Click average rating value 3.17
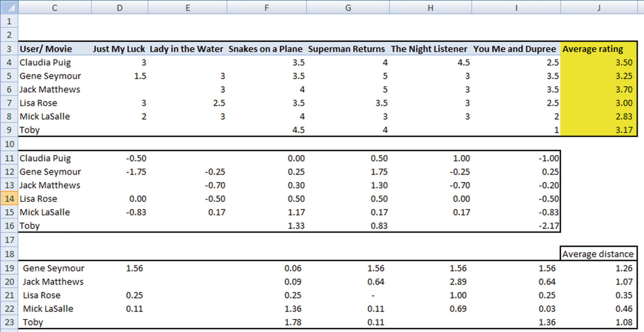This screenshot has height=332, width=644. pyautogui.click(x=624, y=130)
